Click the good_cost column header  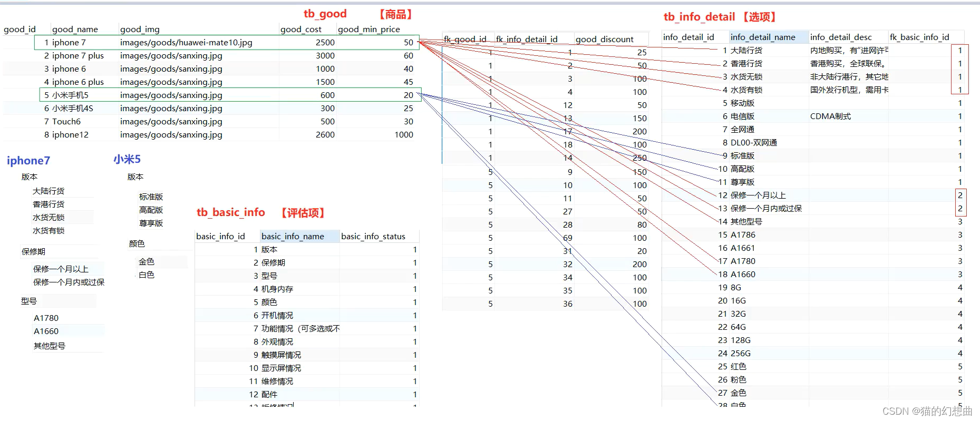click(x=301, y=30)
